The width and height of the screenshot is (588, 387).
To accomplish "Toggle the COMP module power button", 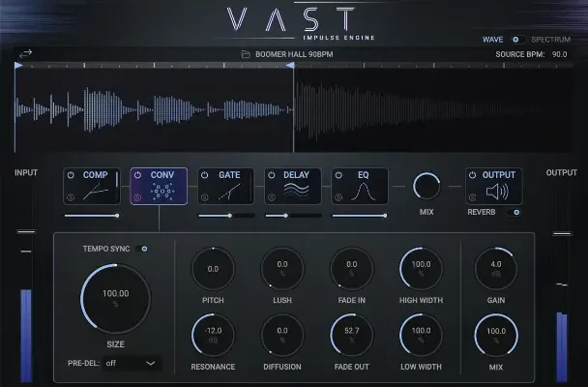I will (72, 175).
